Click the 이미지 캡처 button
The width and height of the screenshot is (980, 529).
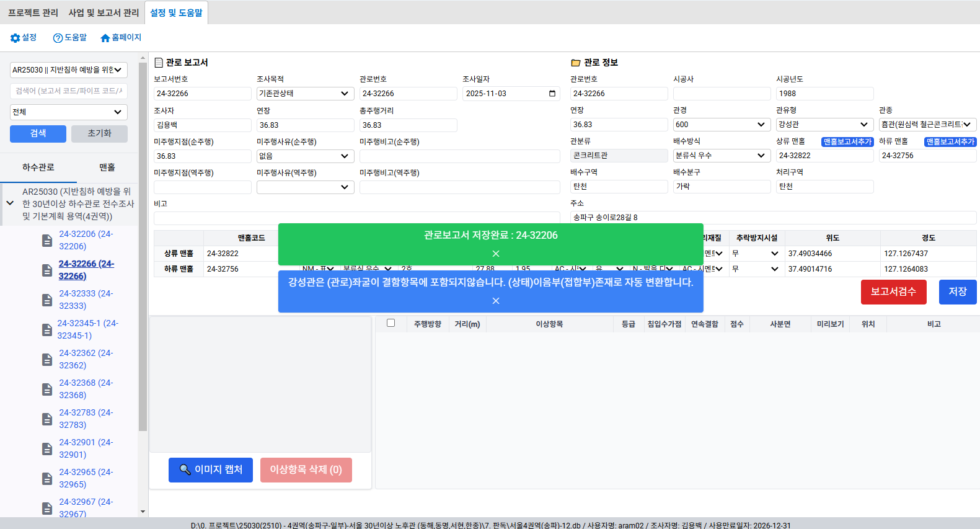(211, 470)
